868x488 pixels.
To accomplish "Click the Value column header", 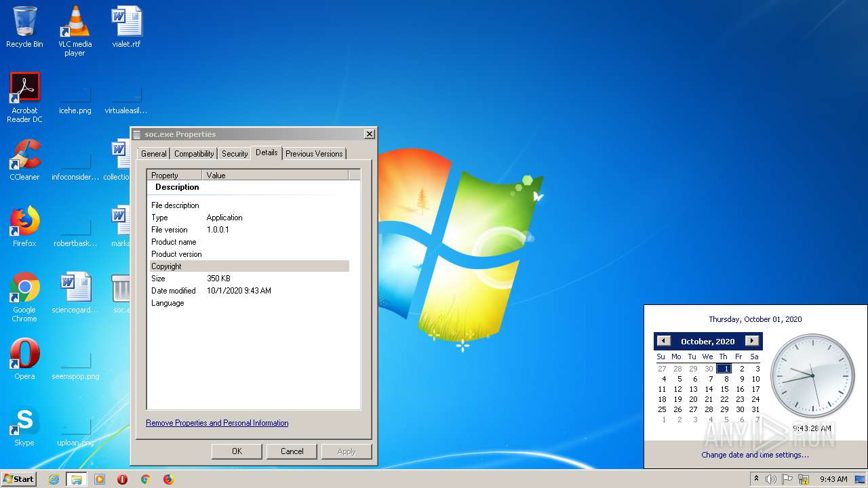I will click(275, 175).
